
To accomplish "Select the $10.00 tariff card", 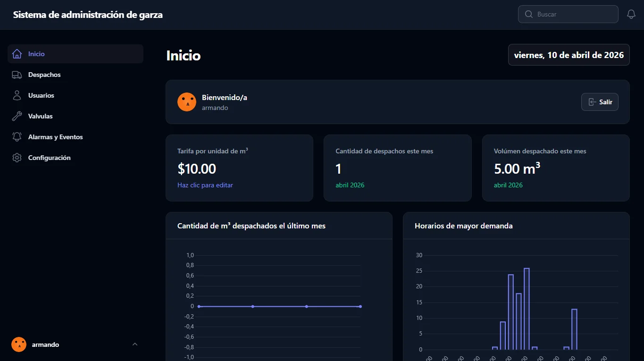I will pyautogui.click(x=239, y=168).
